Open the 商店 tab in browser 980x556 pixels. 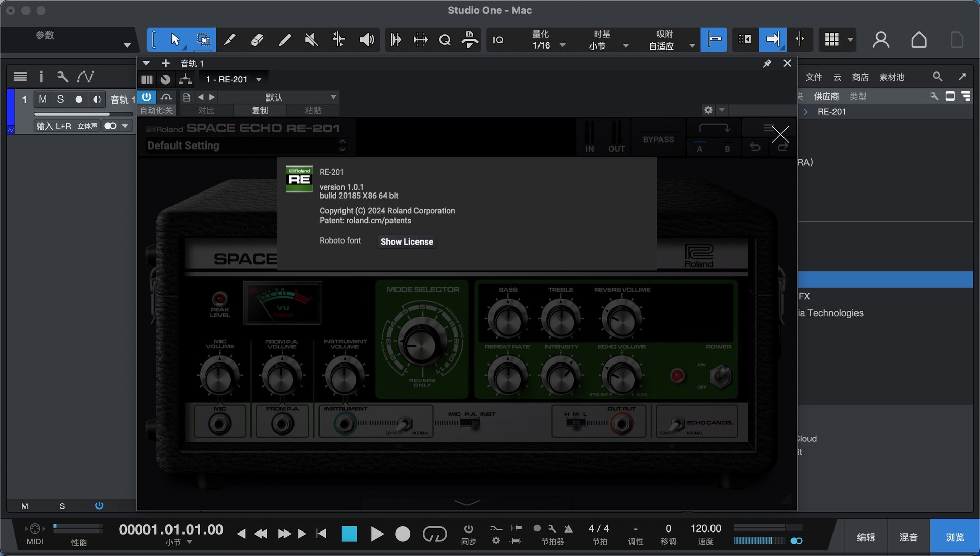pos(860,77)
